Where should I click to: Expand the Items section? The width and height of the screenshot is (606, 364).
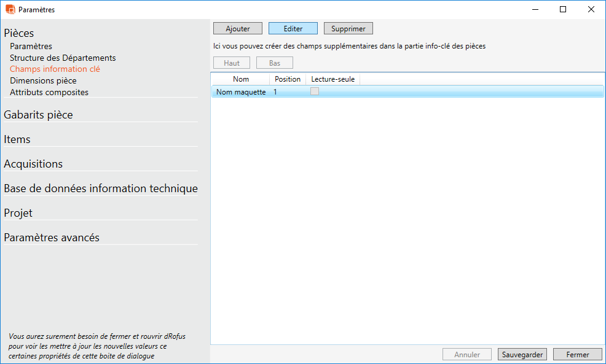[17, 139]
